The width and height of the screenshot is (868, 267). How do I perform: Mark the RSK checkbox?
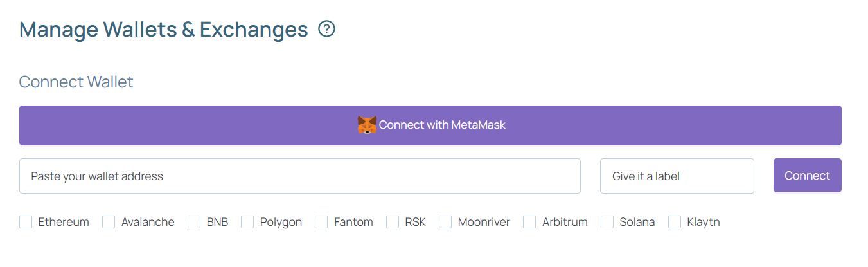[393, 222]
